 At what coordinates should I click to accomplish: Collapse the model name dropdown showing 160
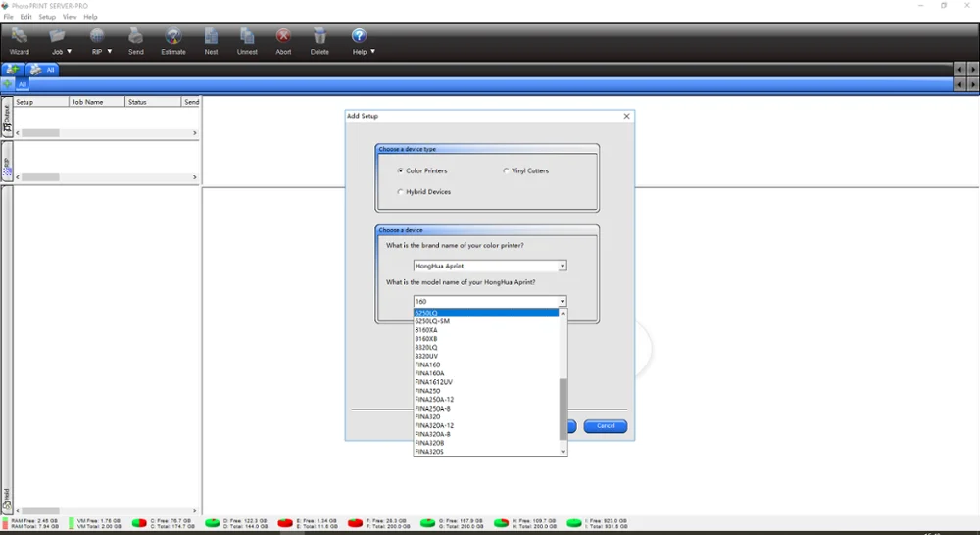pos(562,301)
